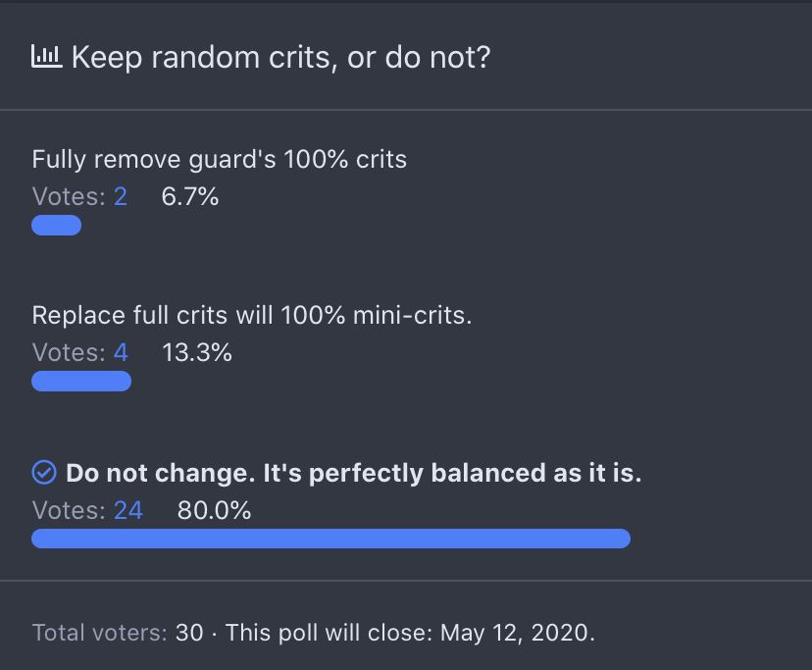
Task: Click the 80.0% percentage text
Action: [x=214, y=510]
